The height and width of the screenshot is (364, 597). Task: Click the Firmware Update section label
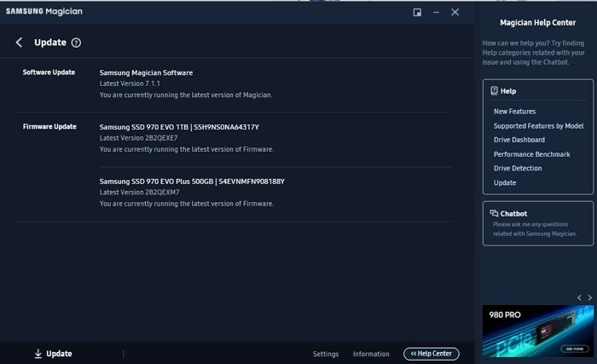tap(49, 126)
